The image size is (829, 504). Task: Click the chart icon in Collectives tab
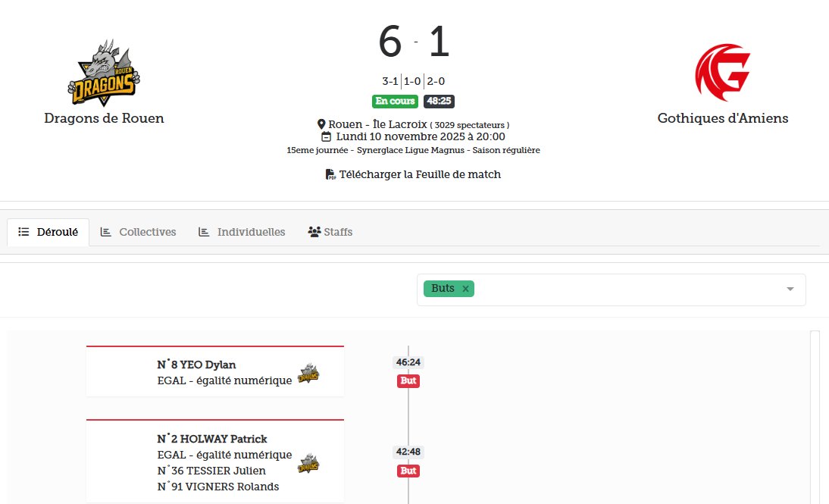click(x=106, y=232)
